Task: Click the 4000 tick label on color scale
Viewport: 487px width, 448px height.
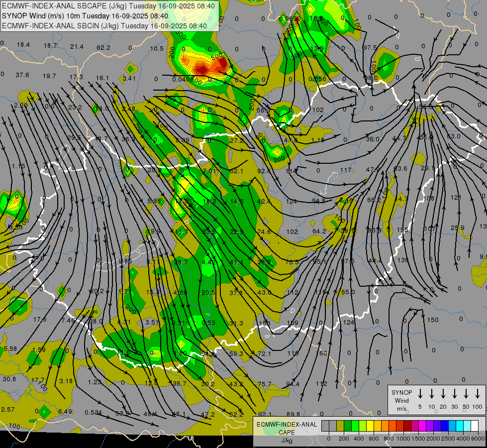Action: click(x=463, y=439)
